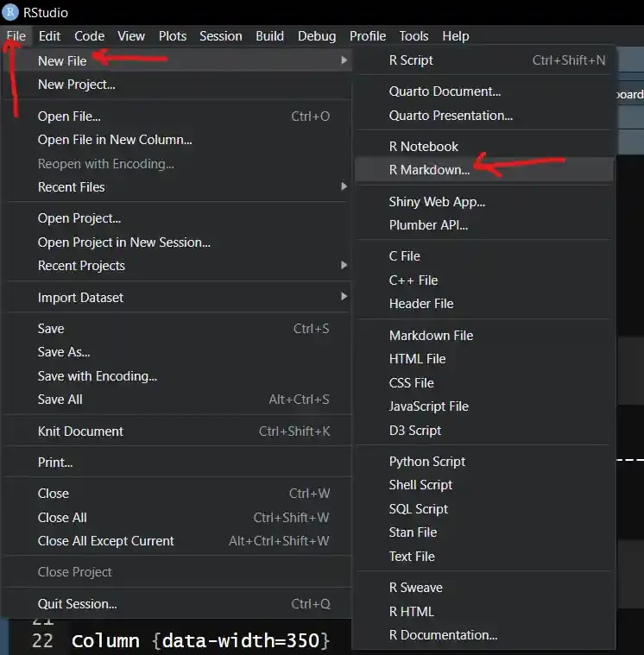Select Plumber API... entry
This screenshot has width=644, height=655.
pyautogui.click(x=485, y=225)
